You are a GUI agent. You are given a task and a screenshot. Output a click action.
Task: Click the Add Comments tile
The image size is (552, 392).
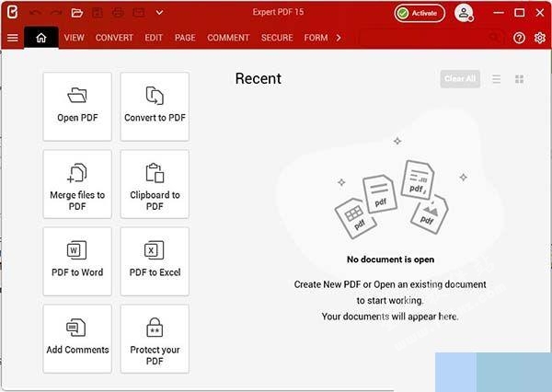tap(77, 339)
